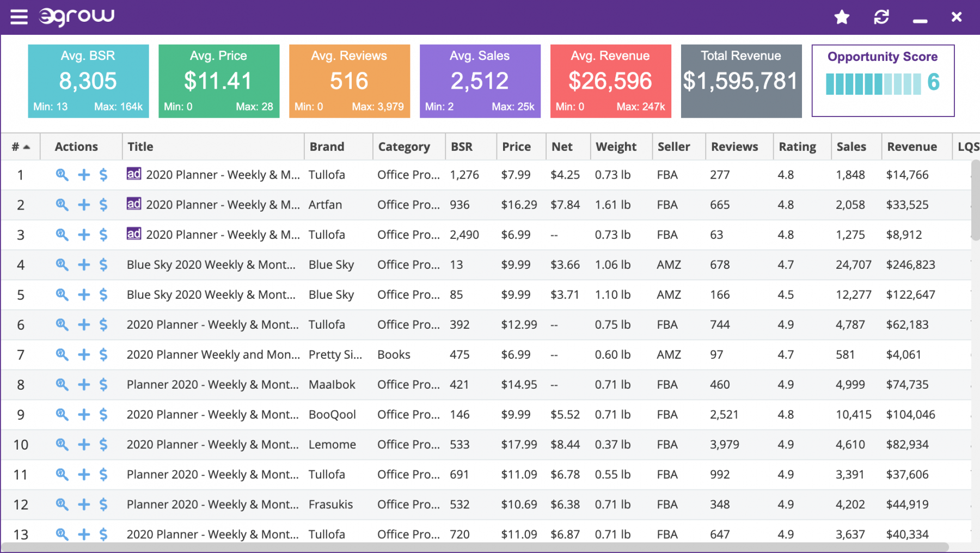Sort table by Revenue column
This screenshot has width=980, height=553.
(917, 146)
